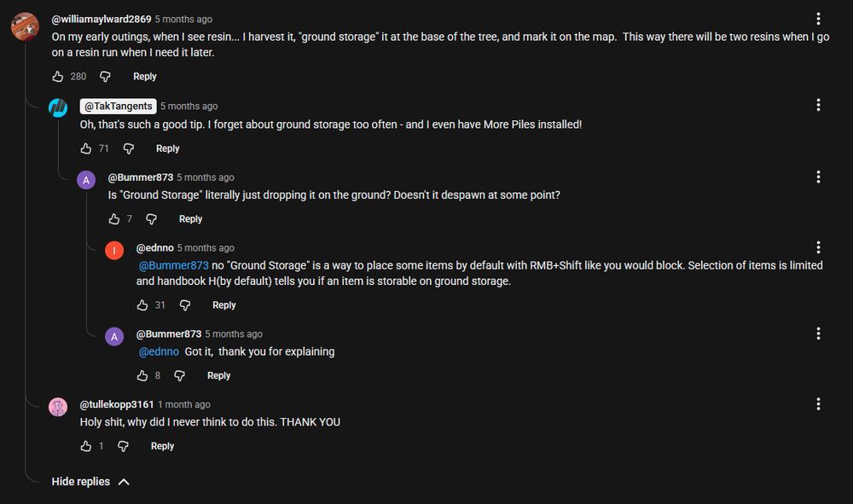
Task: Click @ednno's red avatar picture
Action: [113, 251]
